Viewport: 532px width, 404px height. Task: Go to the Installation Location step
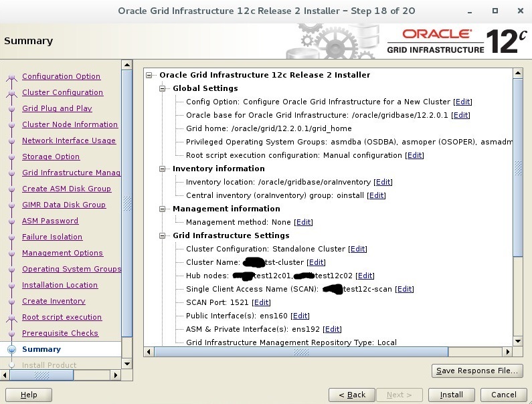pyautogui.click(x=60, y=286)
